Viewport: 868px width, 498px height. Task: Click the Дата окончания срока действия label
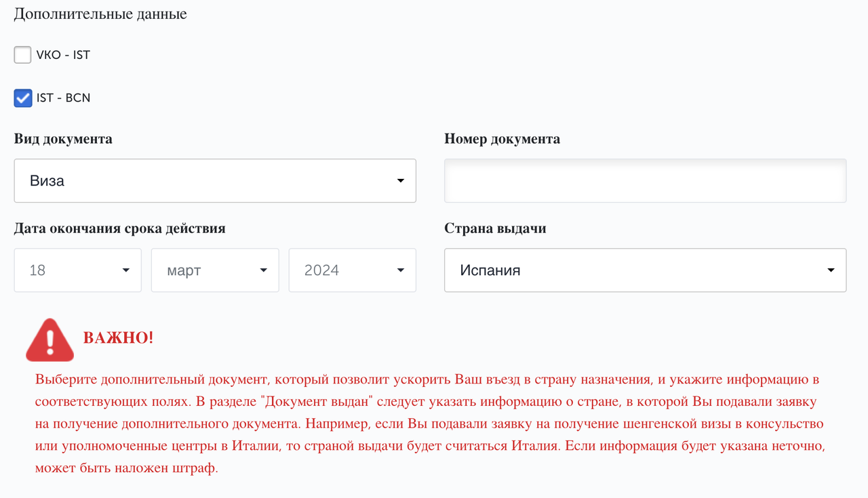(120, 228)
